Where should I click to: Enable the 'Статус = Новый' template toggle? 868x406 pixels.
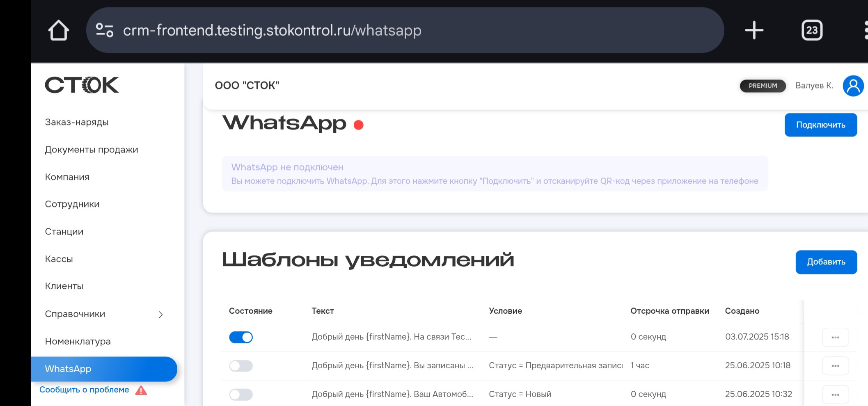[x=241, y=395]
